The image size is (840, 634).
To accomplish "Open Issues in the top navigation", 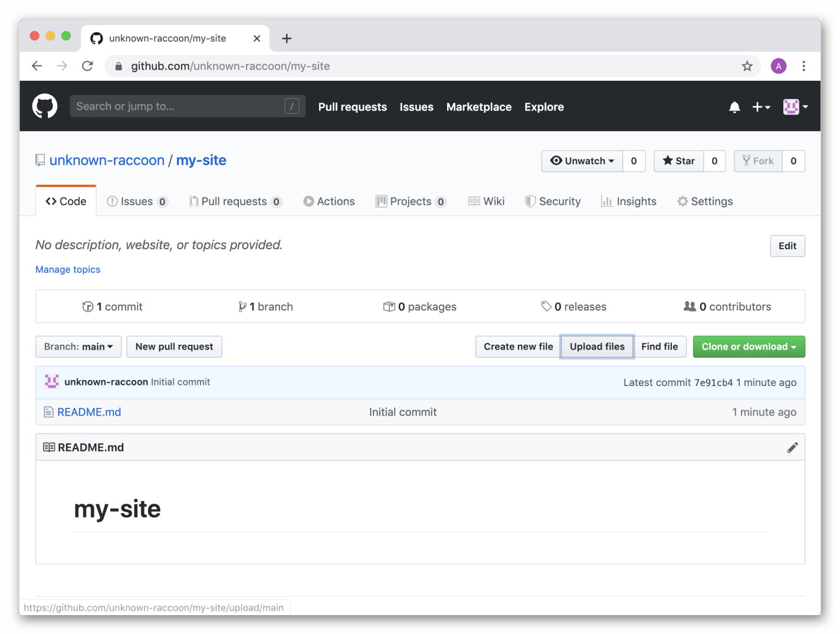I will click(x=416, y=107).
